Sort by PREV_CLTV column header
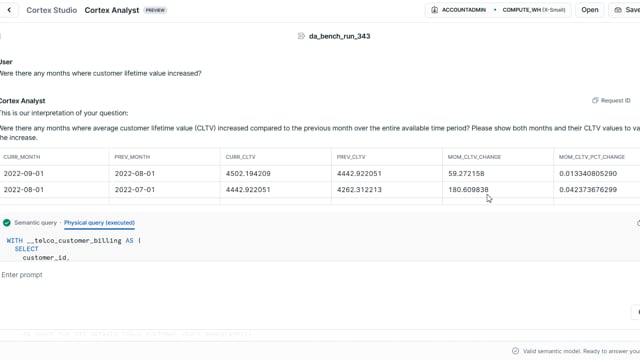Viewport: 640px width, 360px height. click(351, 157)
